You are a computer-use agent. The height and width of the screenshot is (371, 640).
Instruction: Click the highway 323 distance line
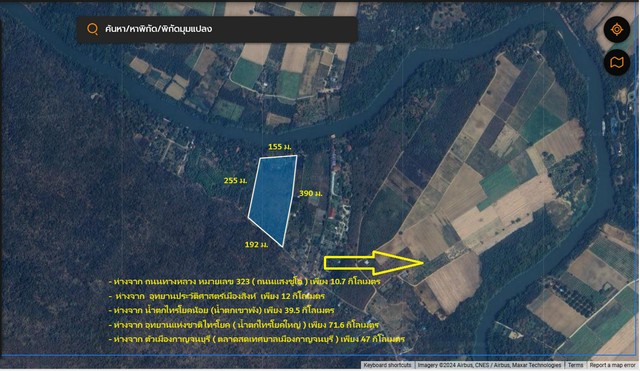(244, 282)
